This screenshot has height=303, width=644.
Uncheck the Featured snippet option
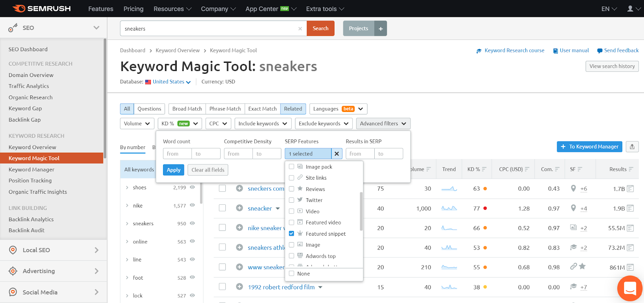click(291, 233)
